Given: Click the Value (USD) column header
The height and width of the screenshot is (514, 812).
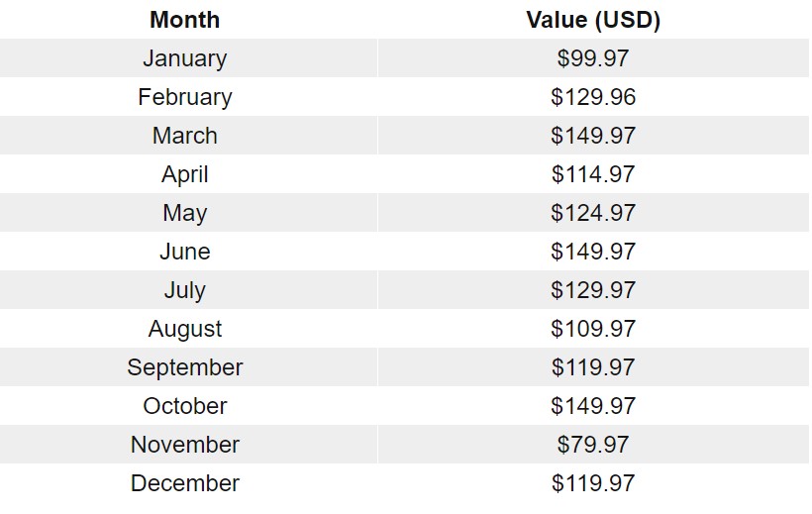Looking at the screenshot, I should [593, 20].
